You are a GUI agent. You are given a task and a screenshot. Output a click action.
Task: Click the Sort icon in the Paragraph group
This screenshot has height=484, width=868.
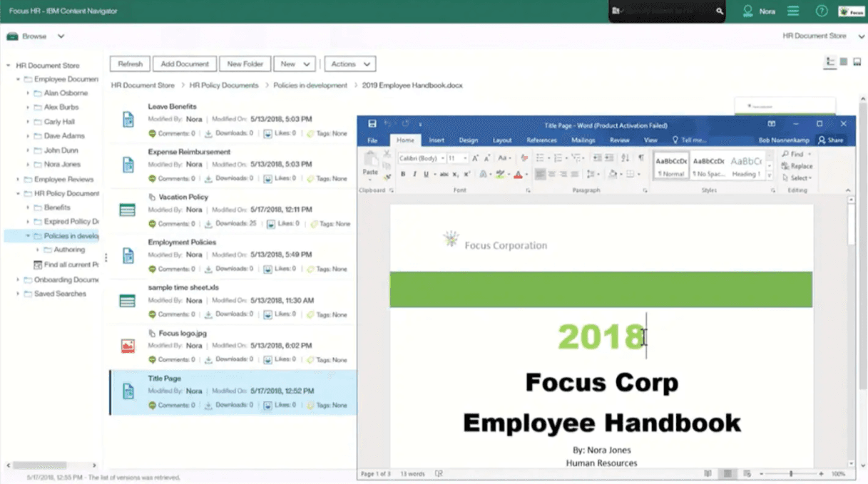pos(625,158)
